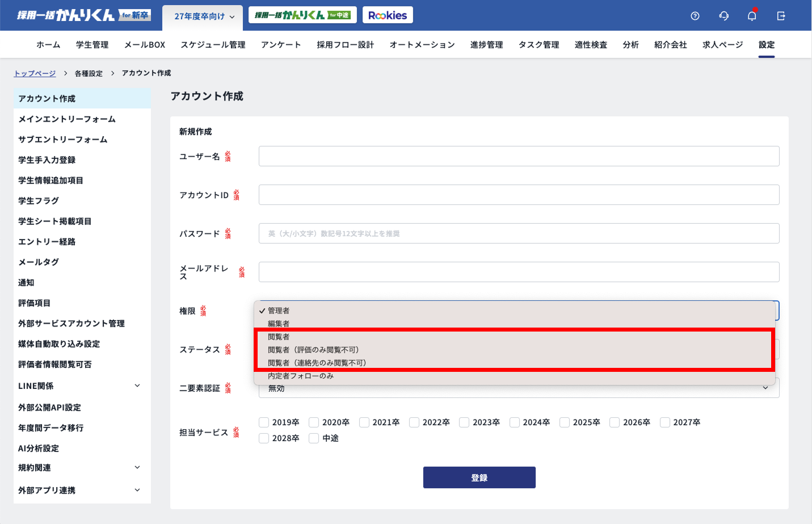The width and height of the screenshot is (812, 524).
Task: Select 閲覧者 option in permission list
Action: point(279,337)
